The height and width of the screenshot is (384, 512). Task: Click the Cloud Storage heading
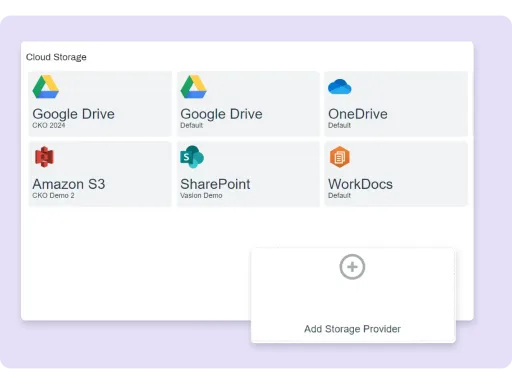click(56, 57)
